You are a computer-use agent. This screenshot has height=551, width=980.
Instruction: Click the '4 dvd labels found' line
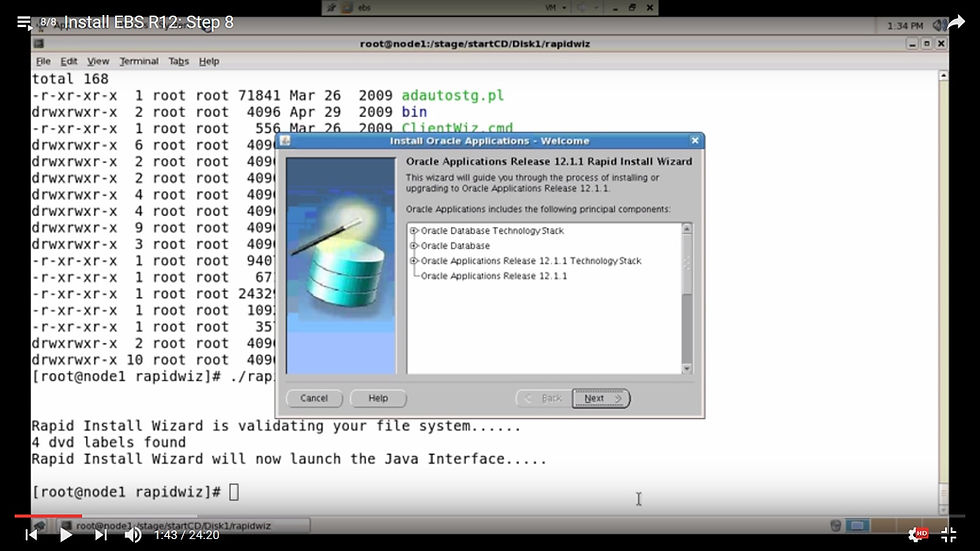pos(109,442)
